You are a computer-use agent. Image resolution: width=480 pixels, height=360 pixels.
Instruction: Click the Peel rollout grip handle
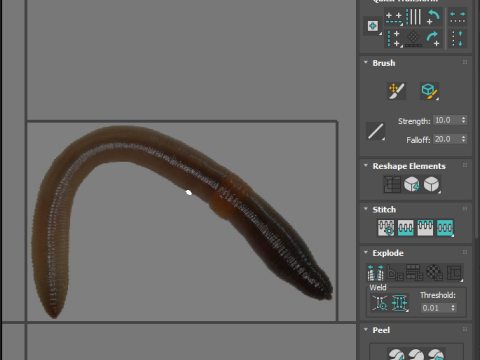tap(465, 329)
